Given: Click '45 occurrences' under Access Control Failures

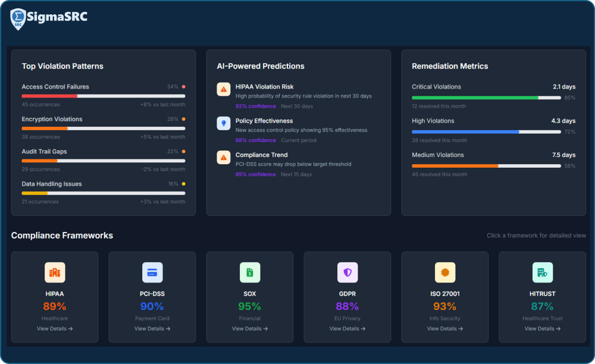Looking at the screenshot, I should [x=40, y=105].
